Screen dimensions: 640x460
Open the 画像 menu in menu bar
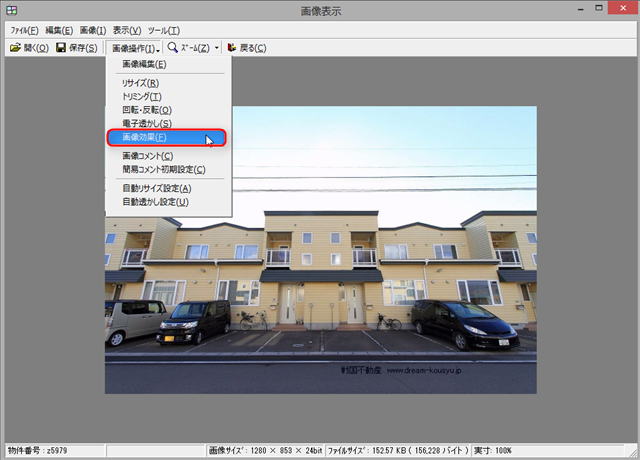point(93,31)
